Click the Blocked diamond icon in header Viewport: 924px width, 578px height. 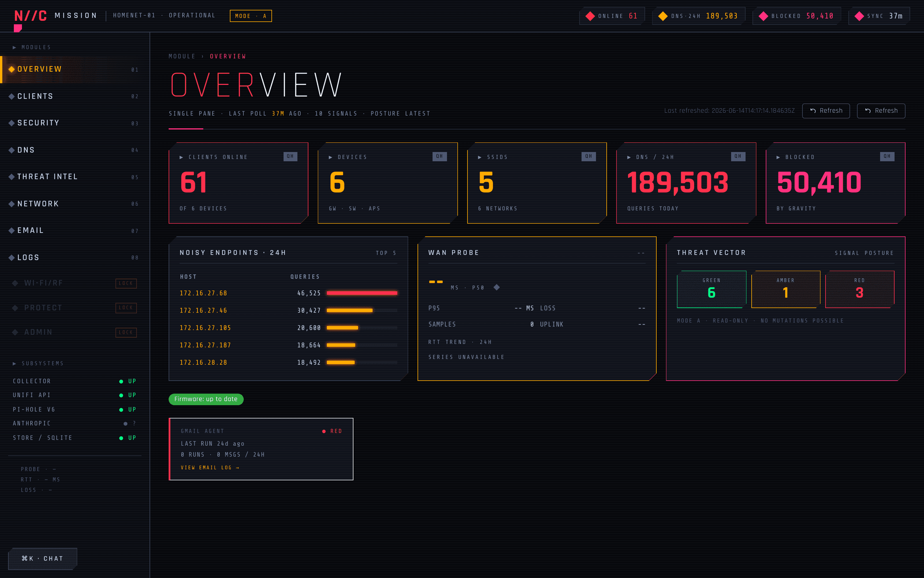tap(763, 16)
